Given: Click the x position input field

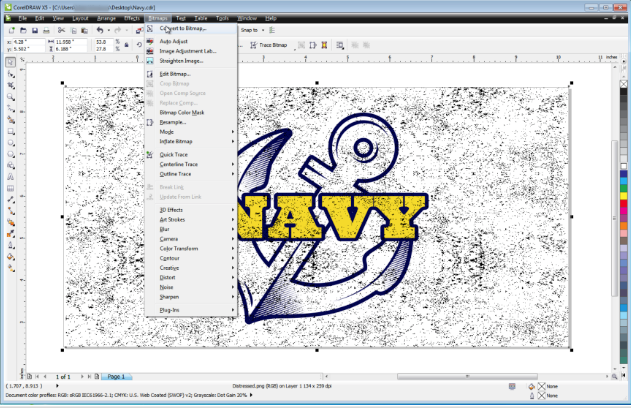Looking at the screenshot, I should pyautogui.click(x=28, y=42).
